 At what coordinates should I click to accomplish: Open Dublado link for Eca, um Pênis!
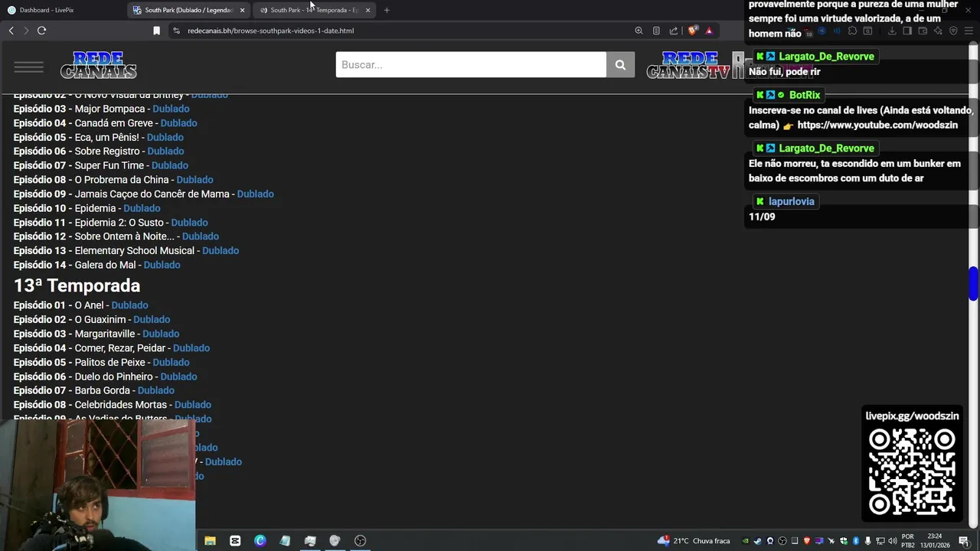coord(165,138)
